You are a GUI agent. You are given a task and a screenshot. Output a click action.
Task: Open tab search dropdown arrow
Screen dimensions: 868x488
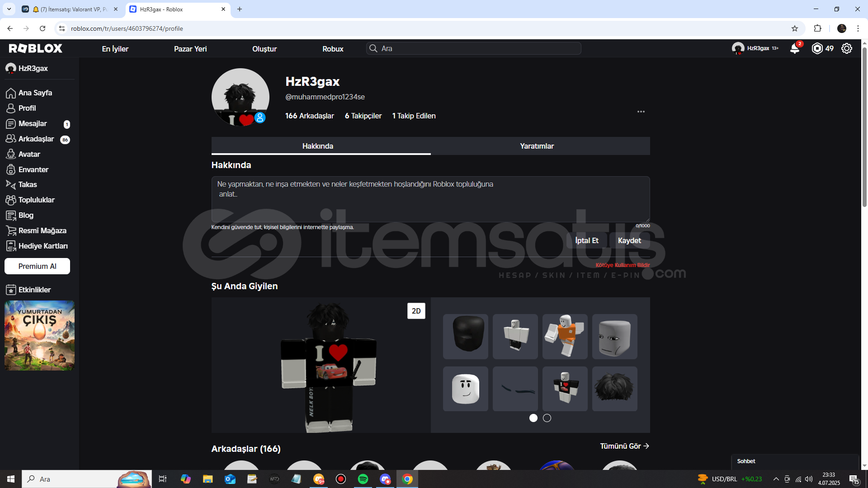pyautogui.click(x=9, y=9)
